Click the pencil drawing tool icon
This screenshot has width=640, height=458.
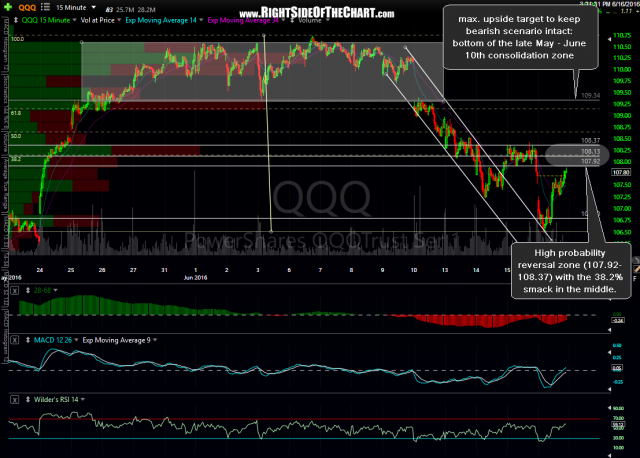coord(636,268)
